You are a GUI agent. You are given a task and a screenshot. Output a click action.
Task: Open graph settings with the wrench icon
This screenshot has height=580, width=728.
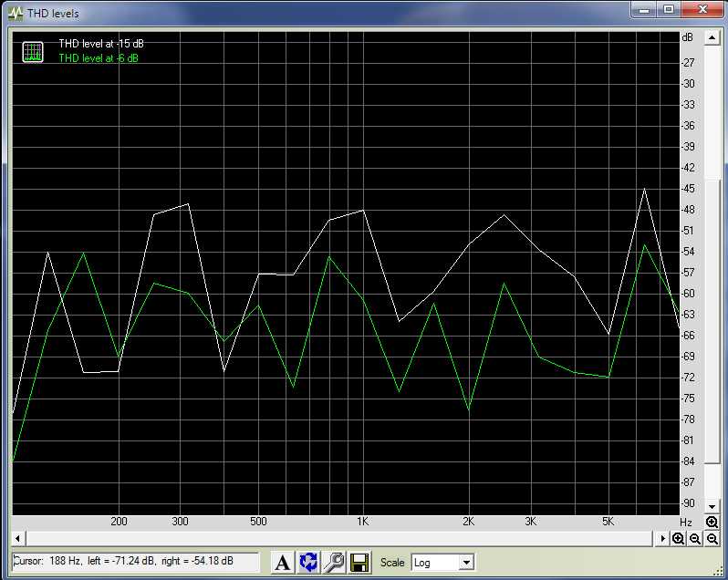(x=334, y=563)
